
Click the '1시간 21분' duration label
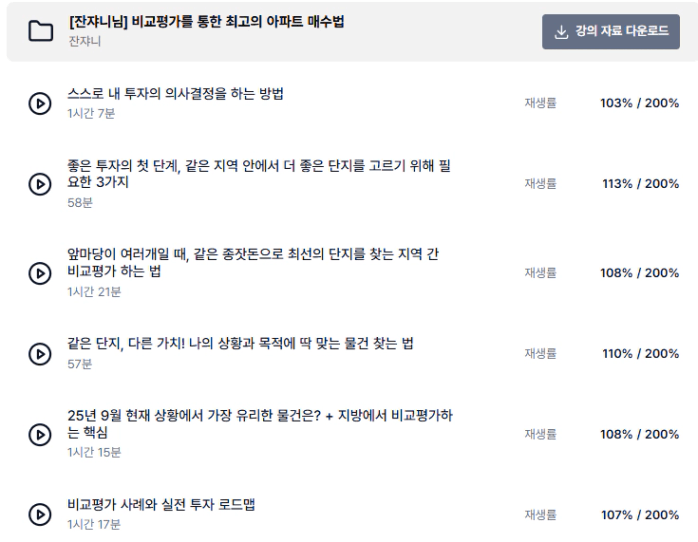point(94,292)
